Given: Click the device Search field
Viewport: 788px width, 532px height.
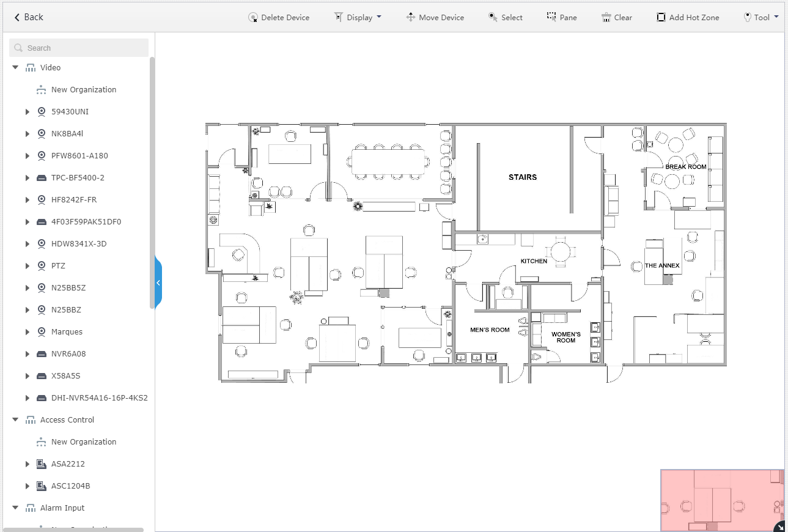Looking at the screenshot, I should tap(79, 48).
